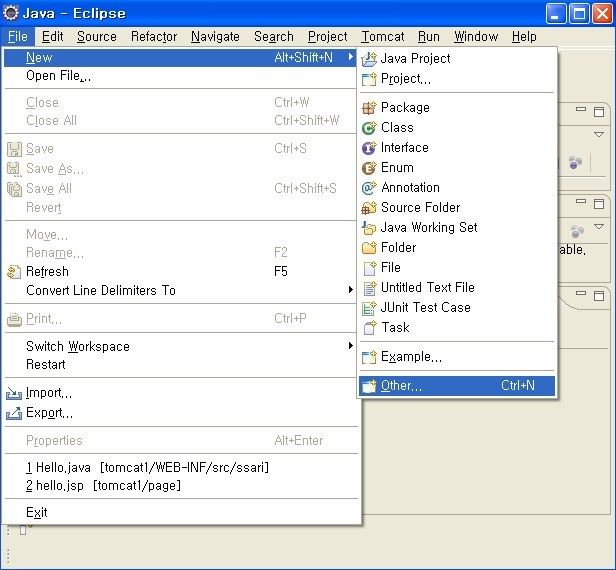The image size is (616, 570).
Task: Reopen recent file 2 hello.jsp
Action: 180,486
